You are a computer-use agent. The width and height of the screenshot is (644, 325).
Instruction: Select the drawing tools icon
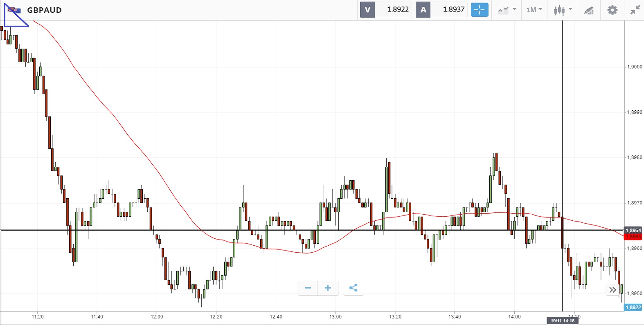tap(589, 10)
